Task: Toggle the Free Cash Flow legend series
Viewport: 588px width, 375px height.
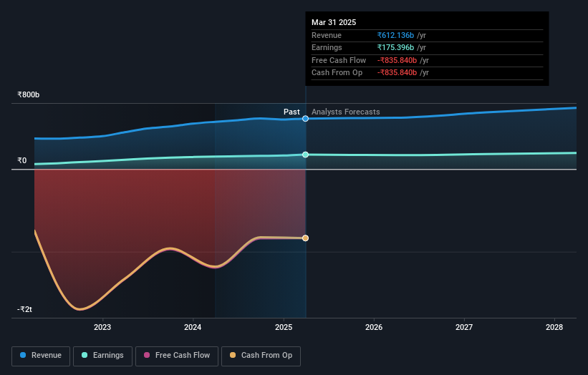Action: (x=177, y=356)
